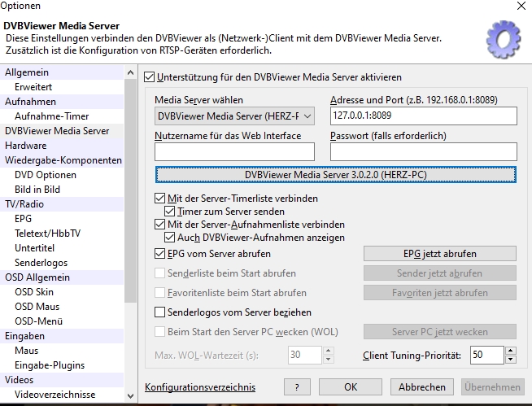The image size is (532, 406).
Task: Increase the Client Tuning-Priorität value
Action: coord(510,351)
